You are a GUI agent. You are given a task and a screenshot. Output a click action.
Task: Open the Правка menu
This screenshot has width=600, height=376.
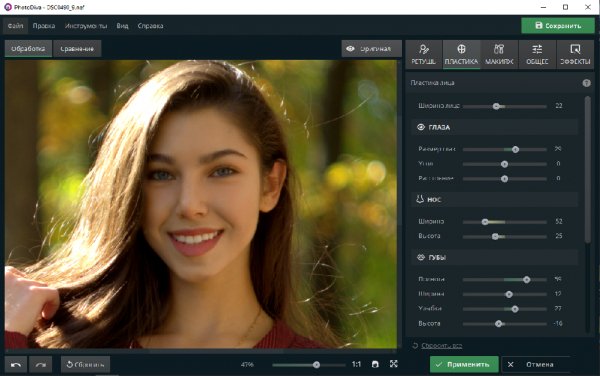[x=44, y=26]
